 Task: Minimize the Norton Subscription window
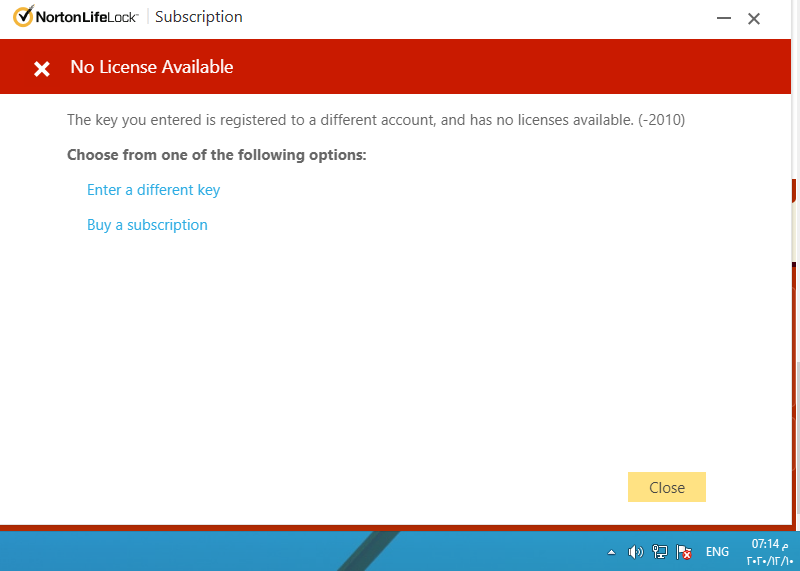723,18
